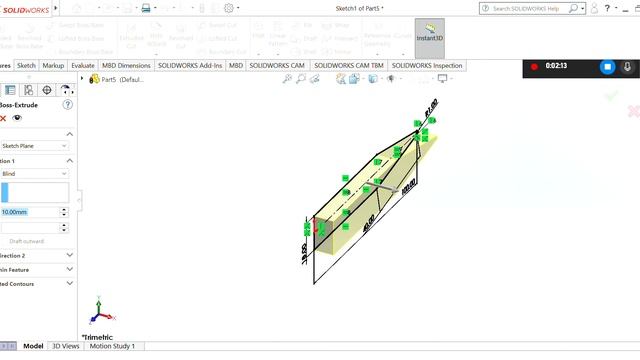The width and height of the screenshot is (640, 360).
Task: Click the search magnifier in the help box
Action: coord(573,8)
